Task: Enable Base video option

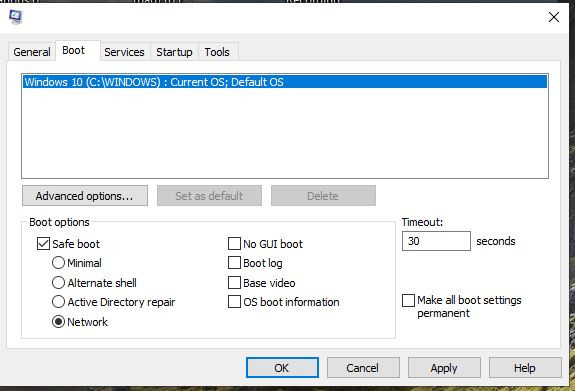Action: 234,282
